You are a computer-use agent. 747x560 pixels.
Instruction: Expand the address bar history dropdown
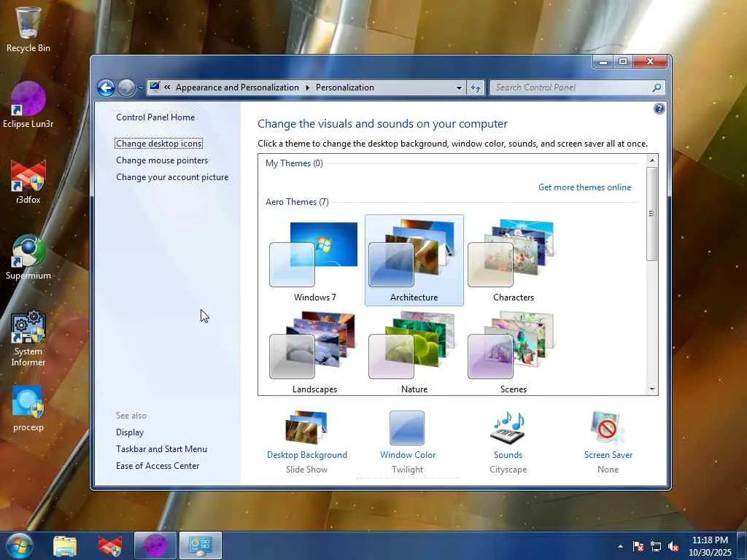459,87
